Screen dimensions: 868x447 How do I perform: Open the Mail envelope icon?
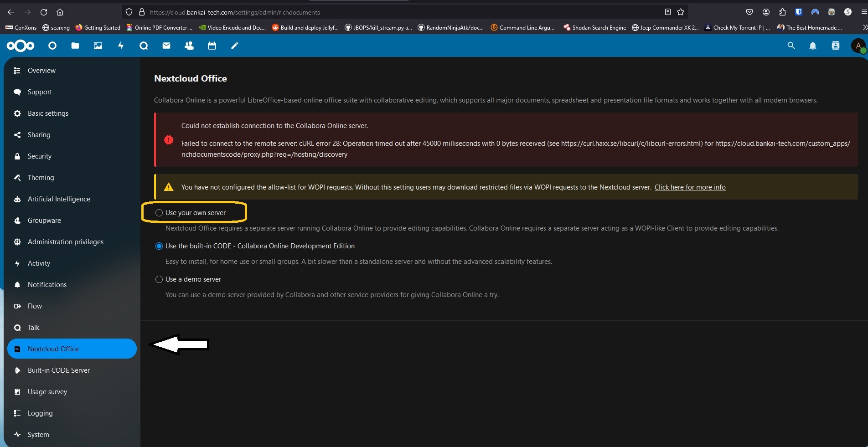click(x=166, y=46)
